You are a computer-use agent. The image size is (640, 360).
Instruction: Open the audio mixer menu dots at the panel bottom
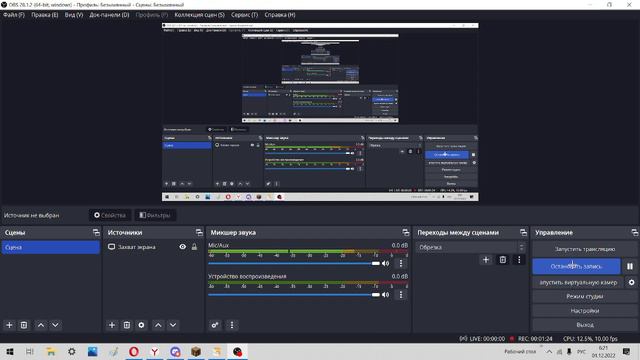232,325
